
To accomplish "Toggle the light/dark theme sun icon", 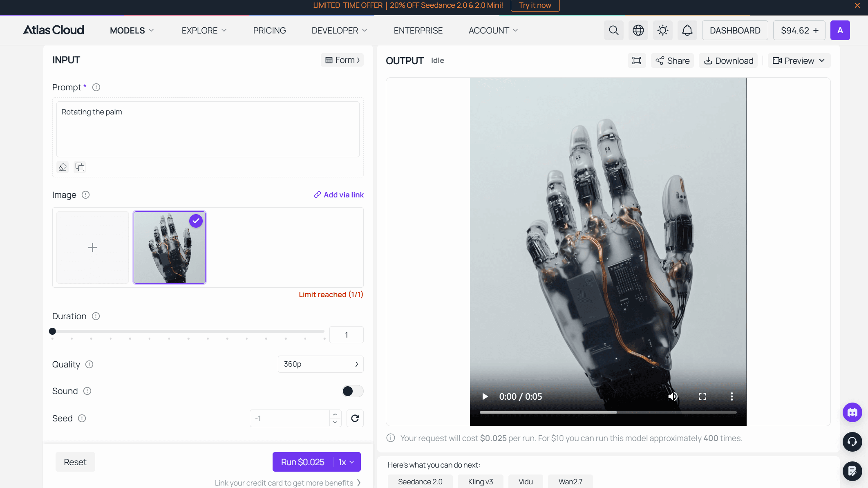I will [x=662, y=30].
